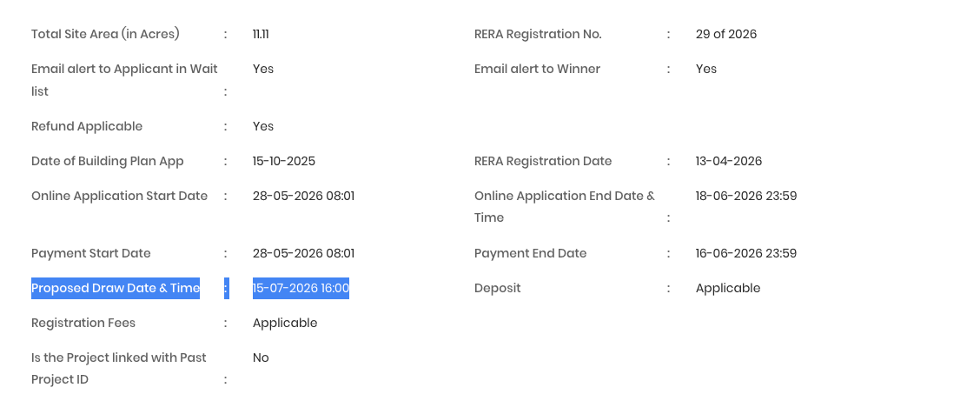980x401 pixels.
Task: Click the Registration Fees value Applicable
Action: 285,323
